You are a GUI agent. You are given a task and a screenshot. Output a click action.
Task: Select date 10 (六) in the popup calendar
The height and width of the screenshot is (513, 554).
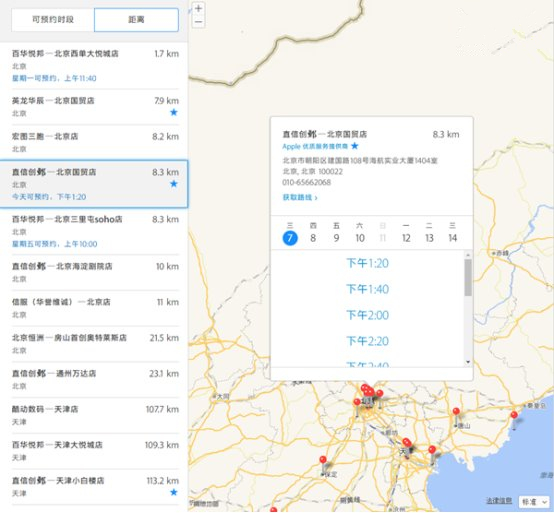(360, 238)
